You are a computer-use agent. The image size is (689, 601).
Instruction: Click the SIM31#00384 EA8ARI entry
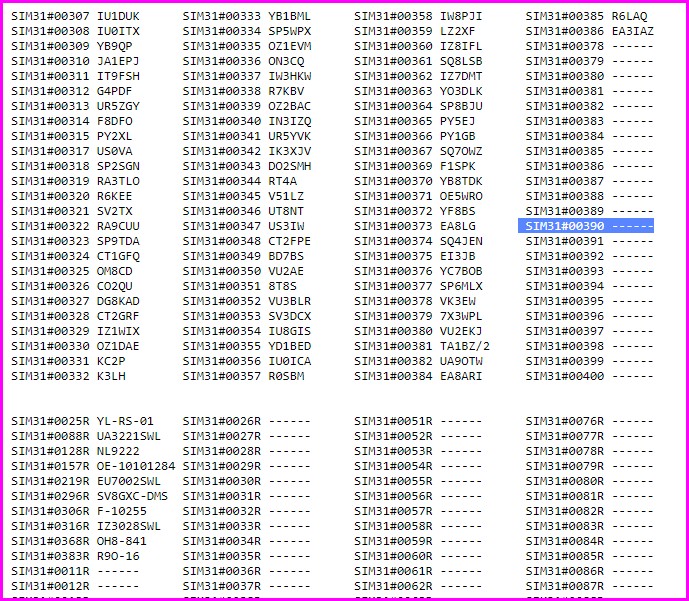click(x=418, y=376)
